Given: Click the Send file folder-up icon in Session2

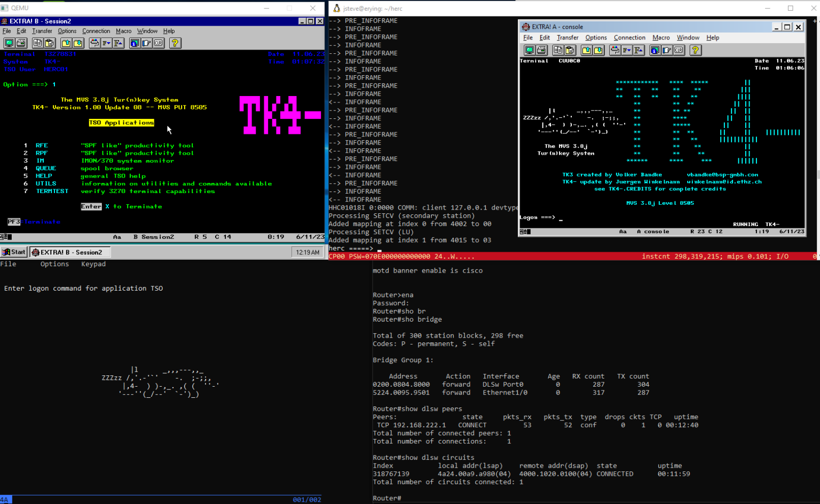Looking at the screenshot, I should [x=66, y=43].
